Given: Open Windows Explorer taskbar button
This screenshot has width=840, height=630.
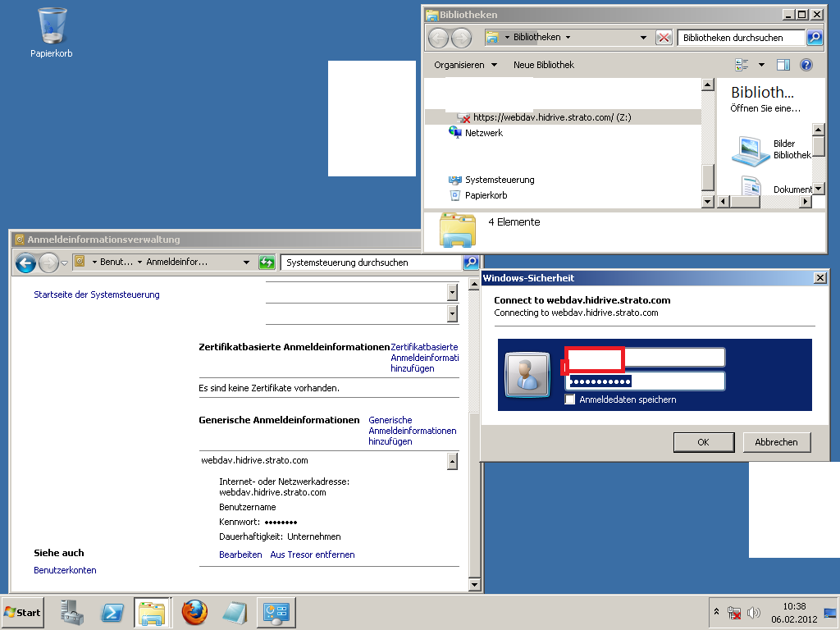Looking at the screenshot, I should (153, 613).
